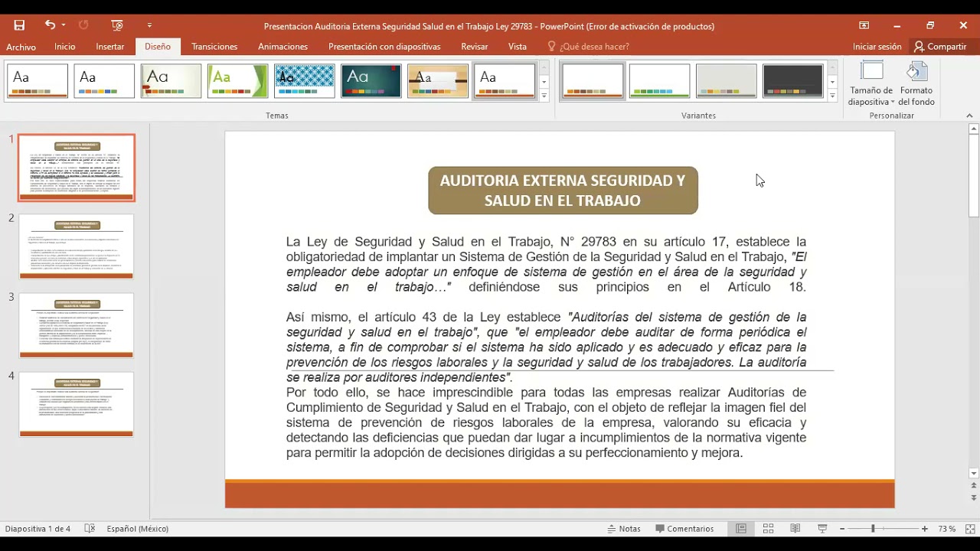This screenshot has height=551, width=980.
Task: Switch to the Transiciones tab
Action: (x=214, y=47)
